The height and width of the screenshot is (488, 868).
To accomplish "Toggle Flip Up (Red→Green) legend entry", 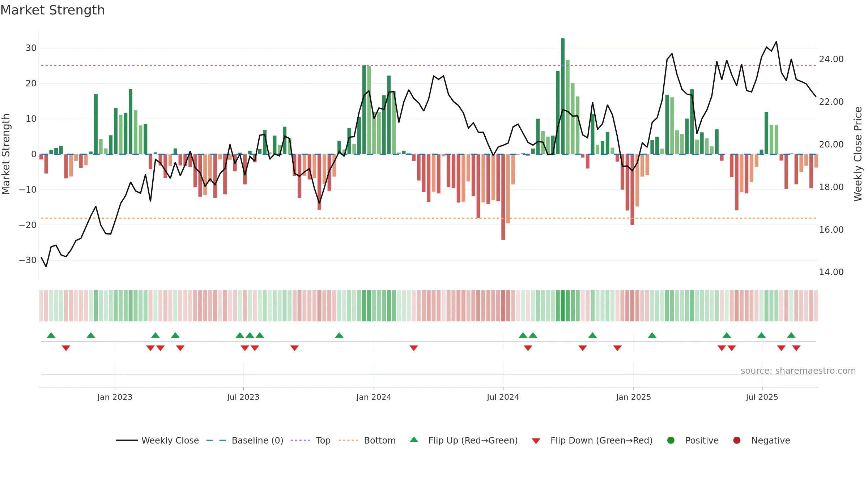I will pyautogui.click(x=464, y=440).
